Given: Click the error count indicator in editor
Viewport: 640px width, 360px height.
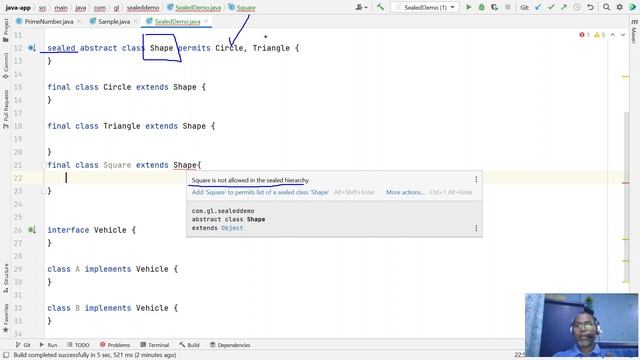Looking at the screenshot, I should (x=584, y=35).
